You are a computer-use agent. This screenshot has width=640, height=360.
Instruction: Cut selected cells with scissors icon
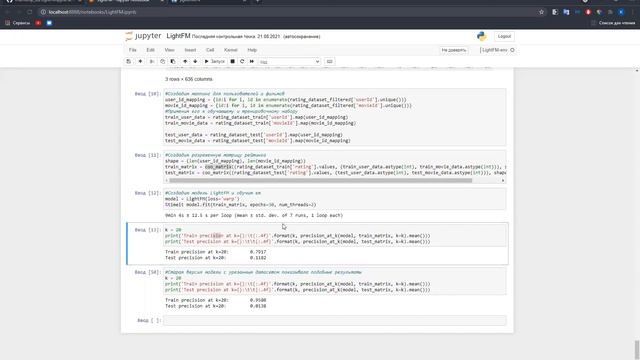pos(152,62)
